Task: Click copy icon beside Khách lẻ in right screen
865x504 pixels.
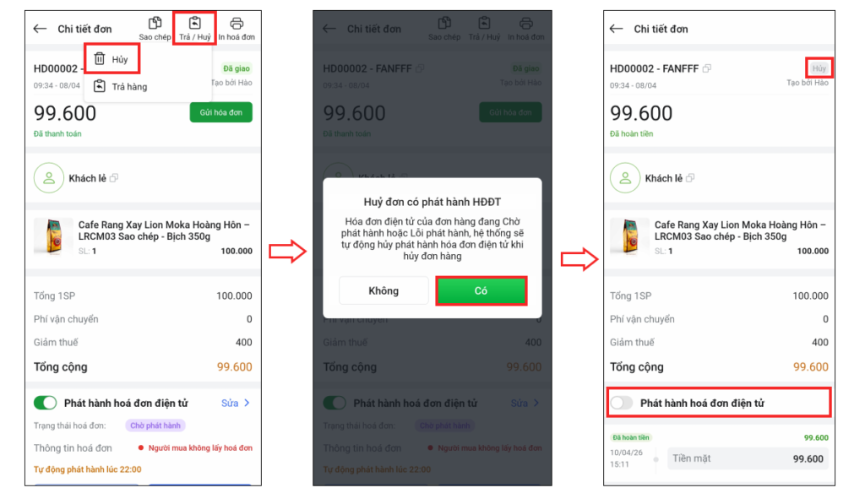Action: click(690, 178)
